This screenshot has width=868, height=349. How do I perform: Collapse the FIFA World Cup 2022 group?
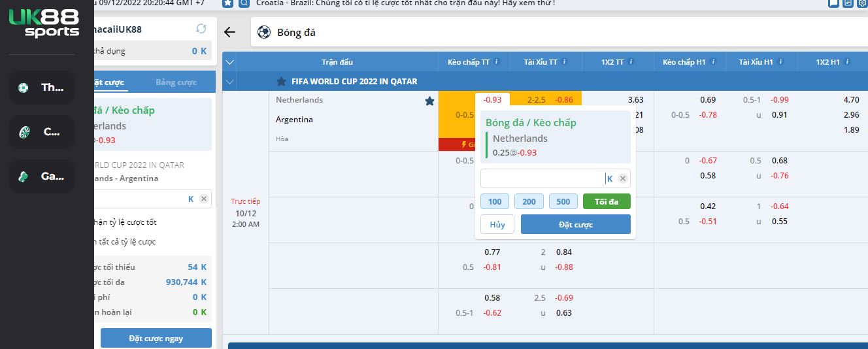coord(229,82)
